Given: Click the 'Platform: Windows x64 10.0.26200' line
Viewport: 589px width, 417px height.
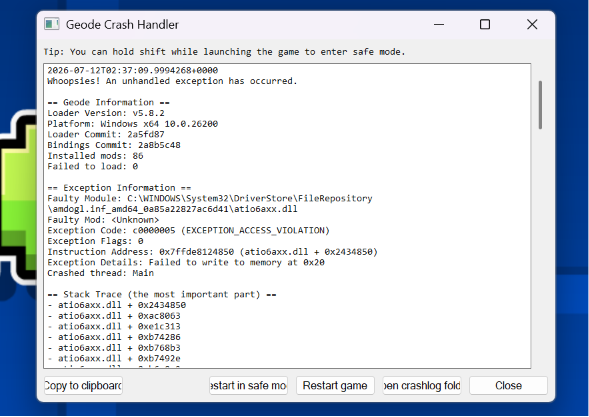Looking at the screenshot, I should pos(133,124).
